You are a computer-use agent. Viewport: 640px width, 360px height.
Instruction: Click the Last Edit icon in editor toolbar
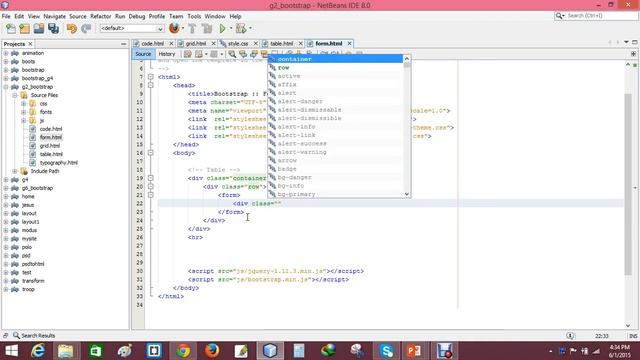tap(187, 54)
